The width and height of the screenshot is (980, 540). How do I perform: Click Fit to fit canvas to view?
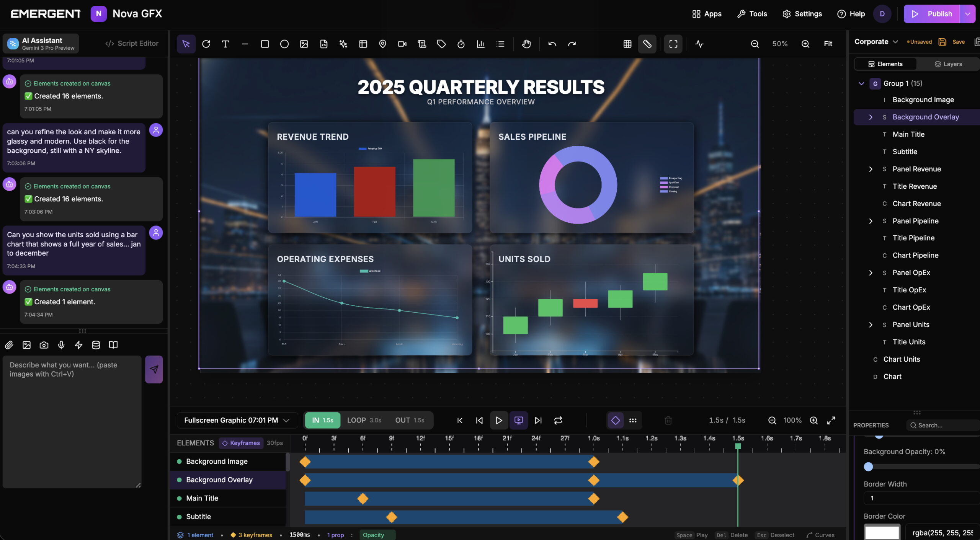coord(828,44)
